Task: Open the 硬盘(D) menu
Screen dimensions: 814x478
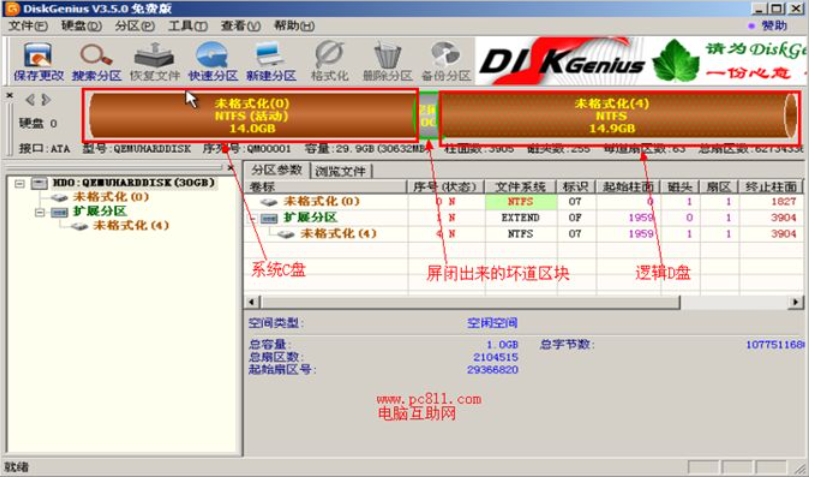Action: [82, 25]
